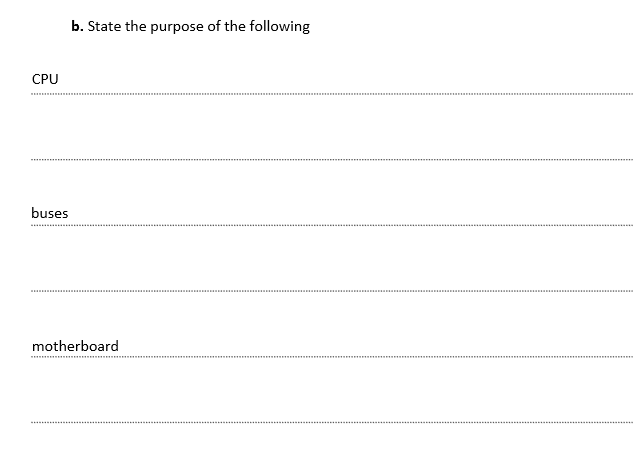The width and height of the screenshot is (635, 452).
Task: Place cursor on dotted line beside buses
Action: 332,225
